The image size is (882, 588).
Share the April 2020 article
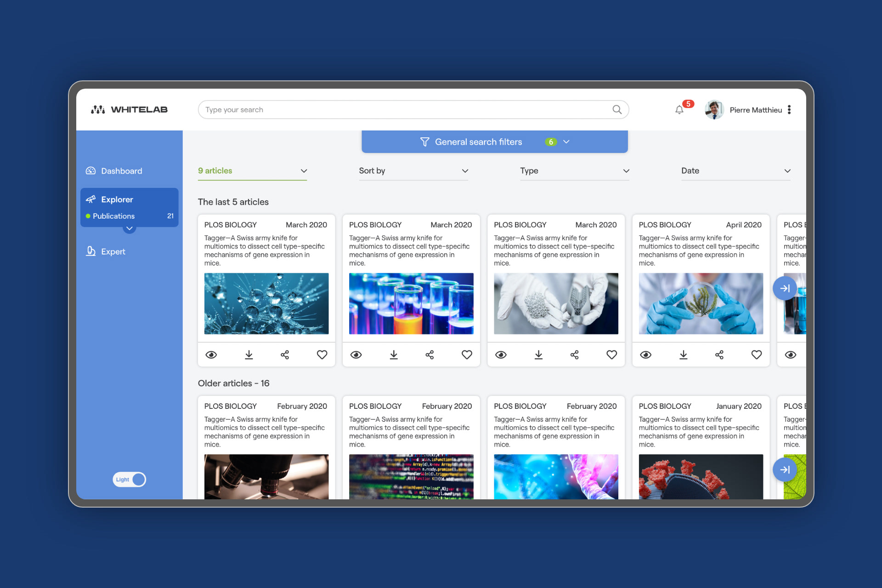click(719, 355)
